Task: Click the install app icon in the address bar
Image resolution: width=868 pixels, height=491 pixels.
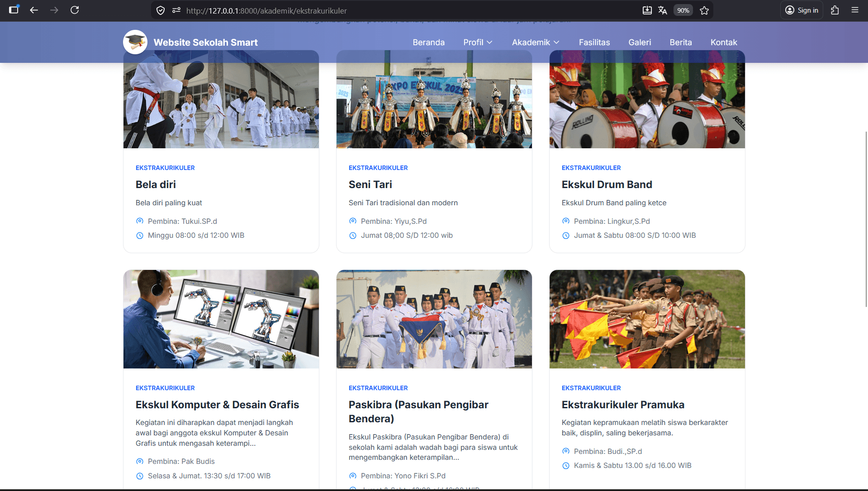Action: [x=647, y=10]
